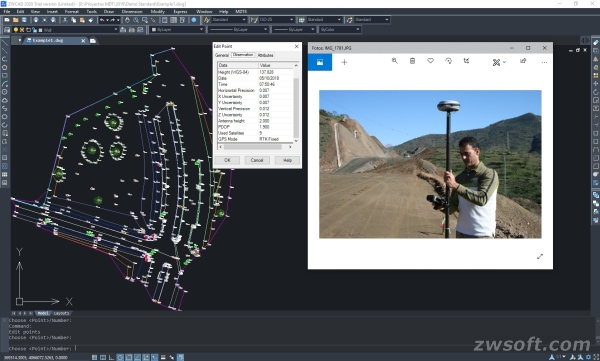
Task: Click the crop icon in Photos toolbar
Action: pyautogui.click(x=466, y=61)
